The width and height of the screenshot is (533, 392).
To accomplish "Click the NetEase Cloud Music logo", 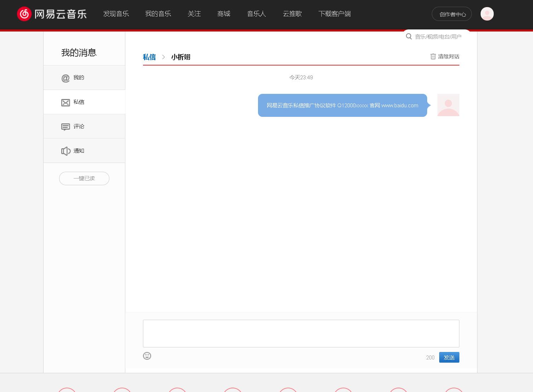I will (x=52, y=14).
